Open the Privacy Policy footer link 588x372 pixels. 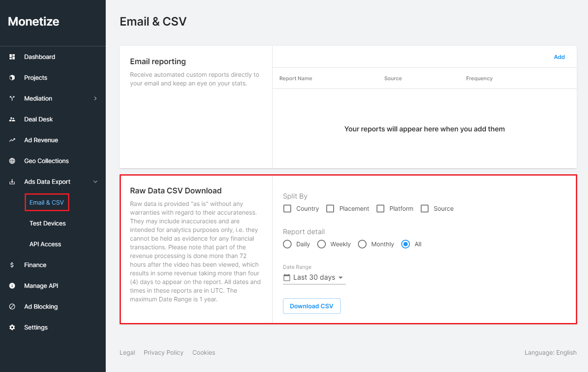163,352
